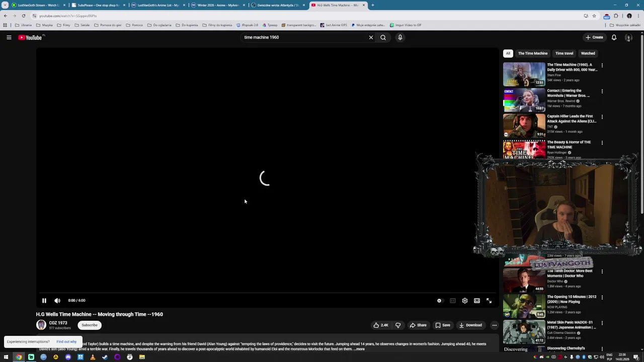644x362 pixels.
Task: Save the video to playlist
Action: click(x=443, y=325)
